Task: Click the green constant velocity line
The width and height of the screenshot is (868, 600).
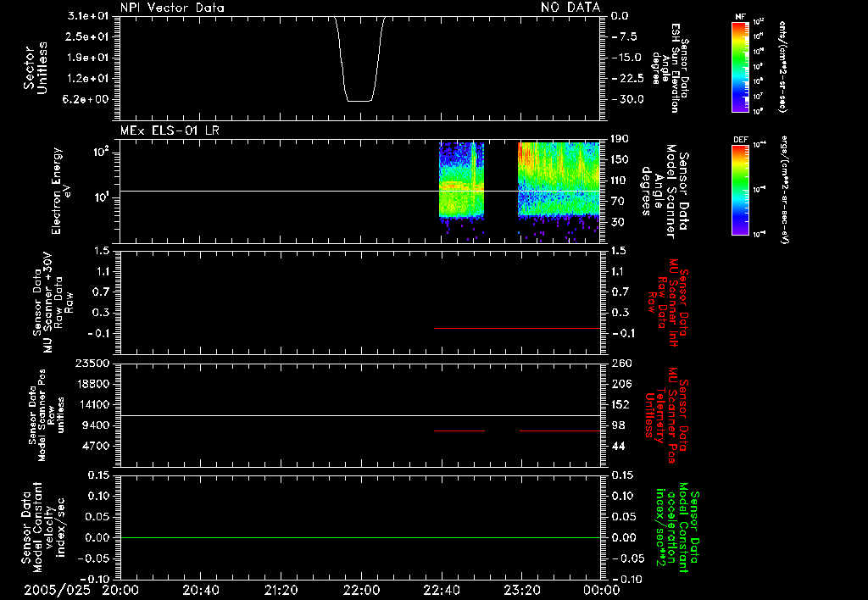Action: click(x=360, y=537)
